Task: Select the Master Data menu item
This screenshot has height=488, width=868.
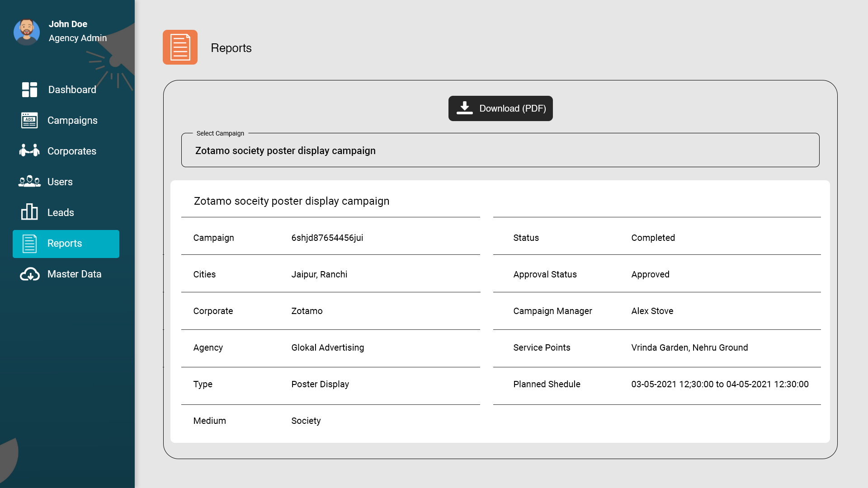Action: (x=74, y=274)
